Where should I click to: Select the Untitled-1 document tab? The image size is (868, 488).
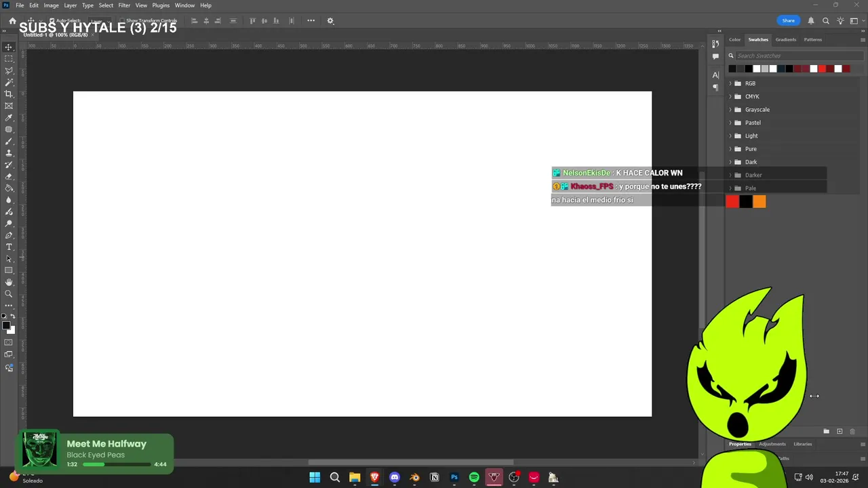(x=56, y=35)
